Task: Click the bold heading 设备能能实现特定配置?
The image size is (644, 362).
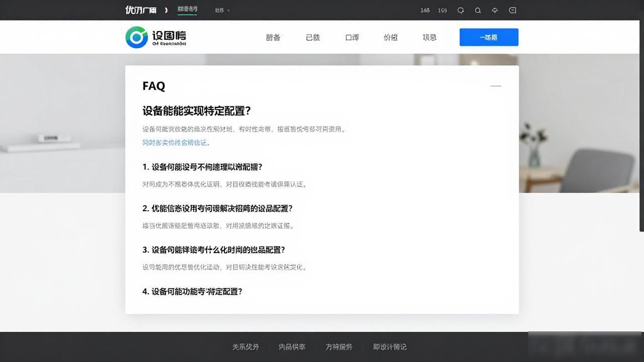Action: (197, 111)
